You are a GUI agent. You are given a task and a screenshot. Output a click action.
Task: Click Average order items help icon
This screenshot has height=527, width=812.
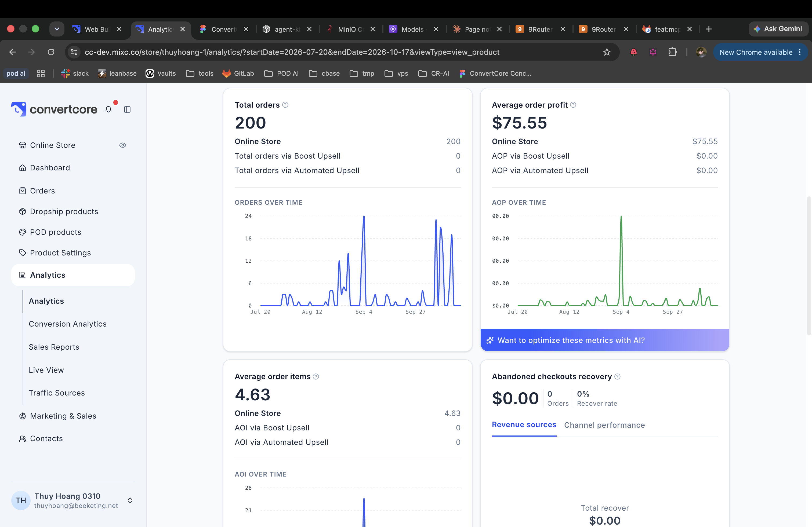(x=316, y=377)
